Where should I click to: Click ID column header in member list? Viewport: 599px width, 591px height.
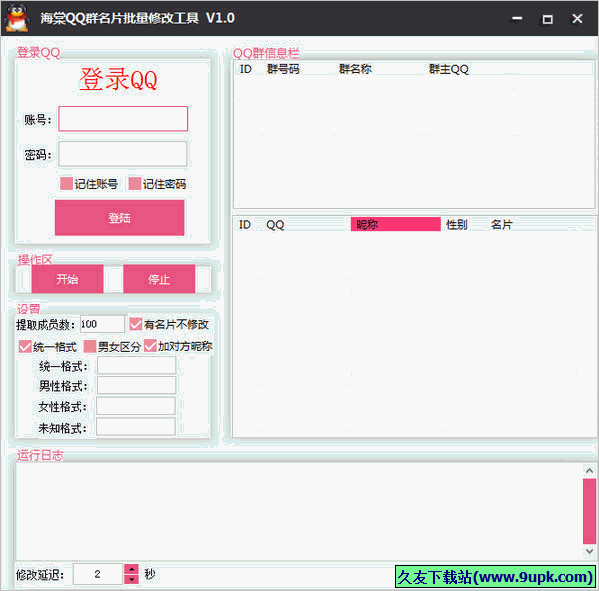tap(245, 224)
